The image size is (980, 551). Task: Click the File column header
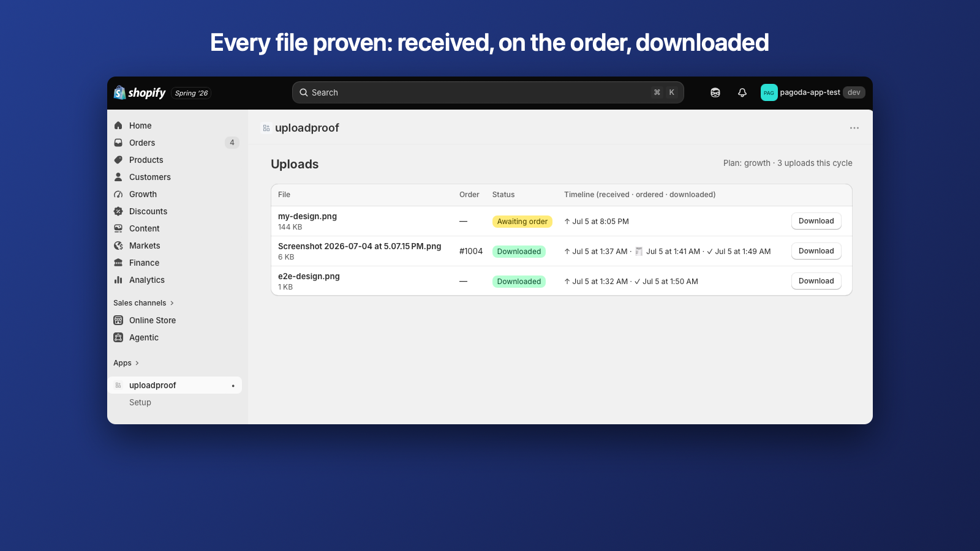click(x=284, y=195)
